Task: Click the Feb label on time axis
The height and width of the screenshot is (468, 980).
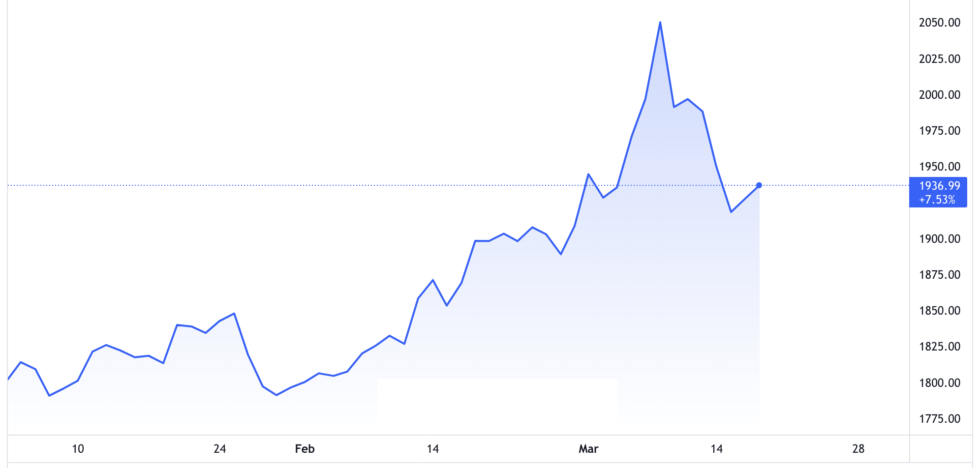Action: (305, 449)
